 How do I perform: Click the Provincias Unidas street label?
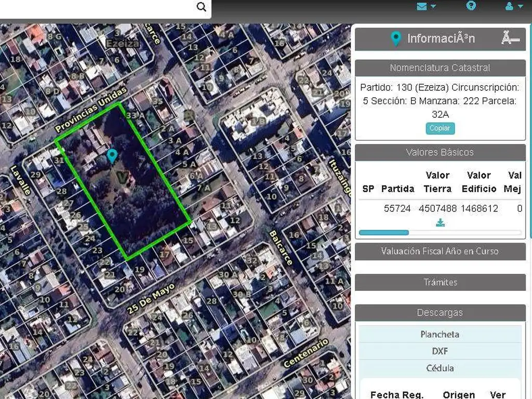tap(91, 109)
